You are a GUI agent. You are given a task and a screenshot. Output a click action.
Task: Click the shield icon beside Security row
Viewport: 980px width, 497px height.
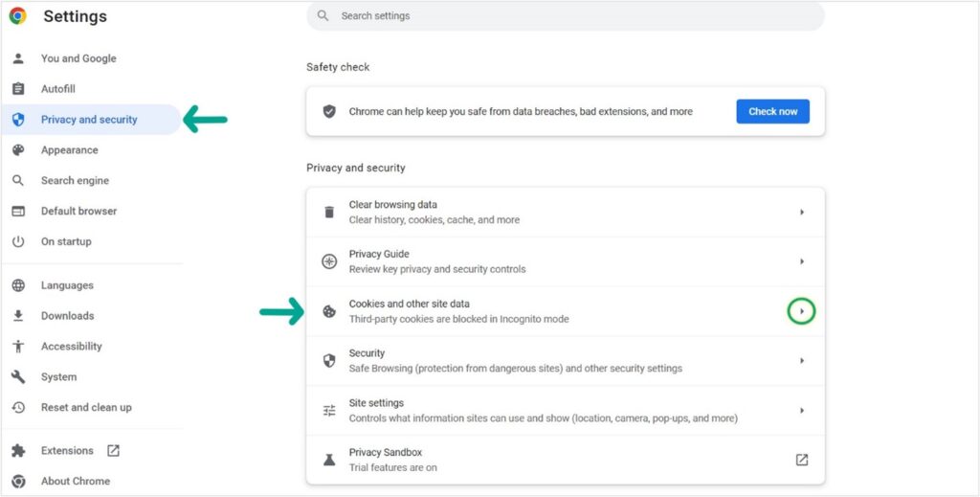pos(329,361)
